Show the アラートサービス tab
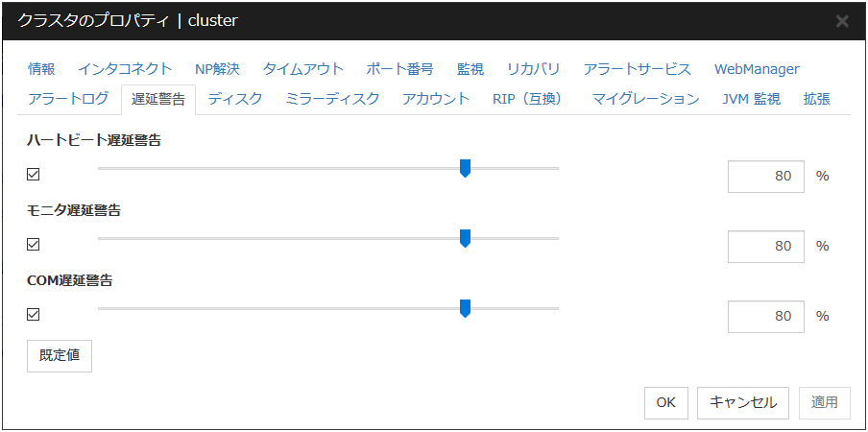Viewport: 868px width, 432px height. click(637, 69)
